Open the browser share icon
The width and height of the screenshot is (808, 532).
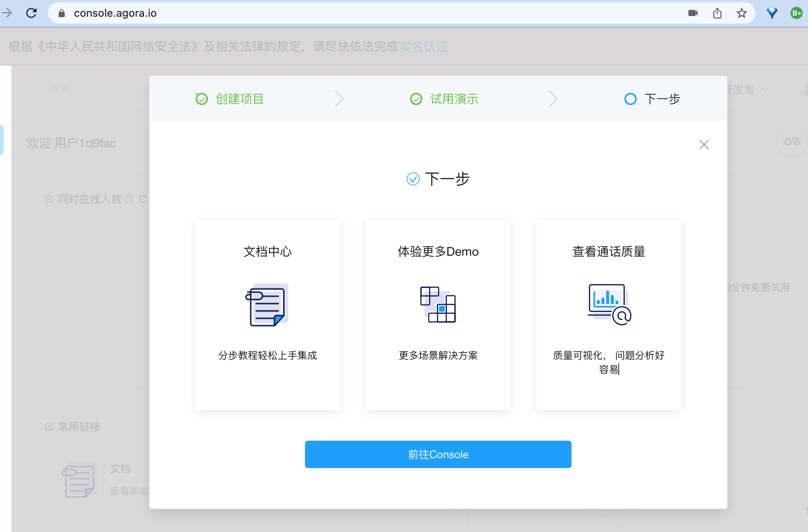(717, 13)
